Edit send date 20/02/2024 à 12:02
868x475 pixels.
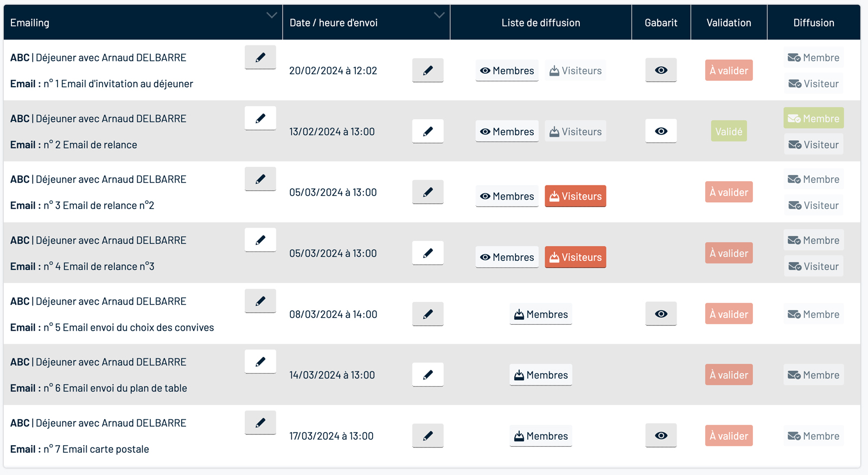[x=427, y=70]
